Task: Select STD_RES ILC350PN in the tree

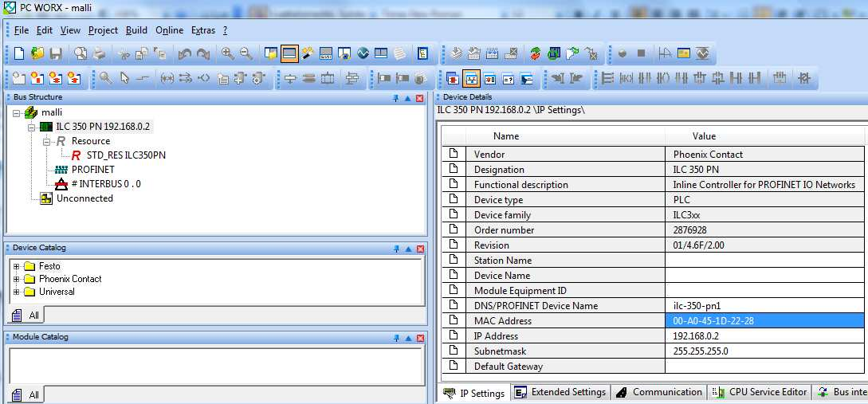Action: click(126, 155)
